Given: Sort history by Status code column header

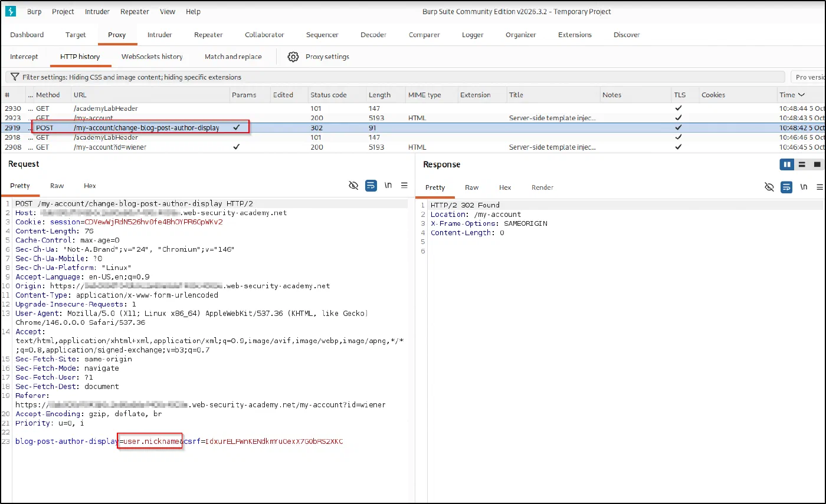Looking at the screenshot, I should [337, 95].
